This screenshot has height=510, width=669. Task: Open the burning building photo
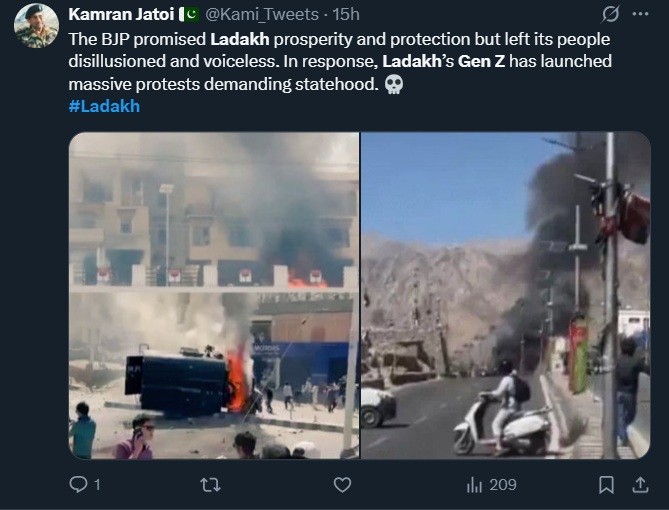[214, 295]
